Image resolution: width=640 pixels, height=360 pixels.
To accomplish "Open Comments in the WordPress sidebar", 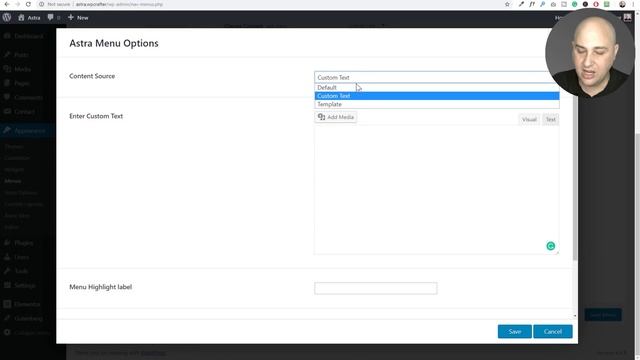I will 24,98.
